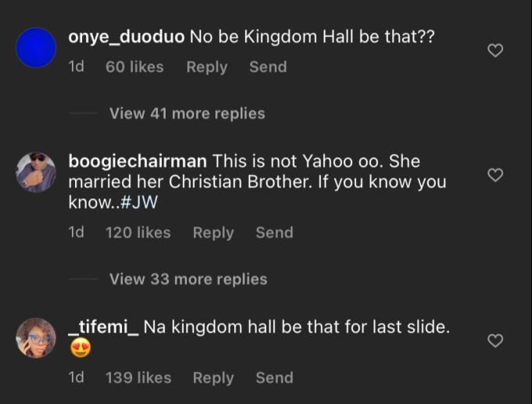Expand View 41 more replies

(187, 113)
